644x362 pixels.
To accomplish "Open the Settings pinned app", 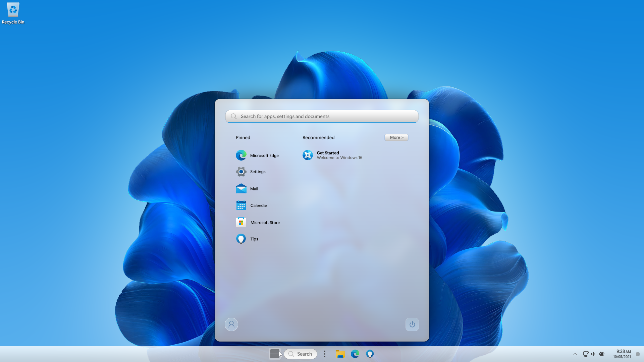I will pos(251,172).
